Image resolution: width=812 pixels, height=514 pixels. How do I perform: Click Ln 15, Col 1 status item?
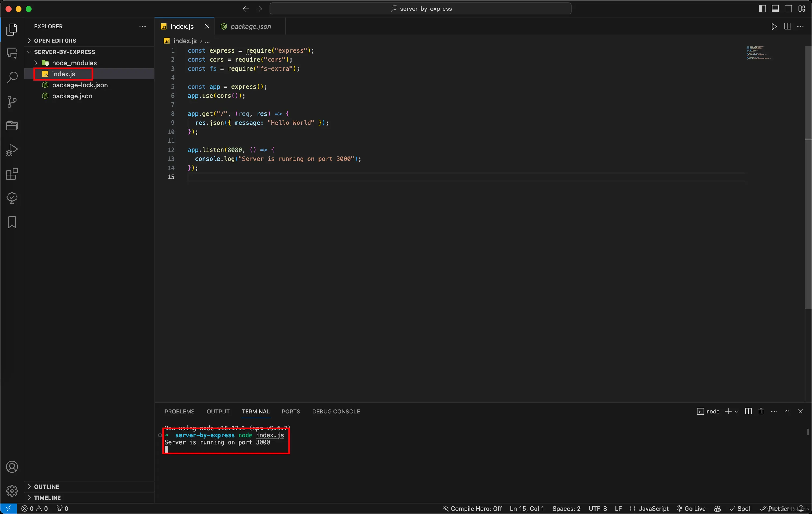pos(527,508)
